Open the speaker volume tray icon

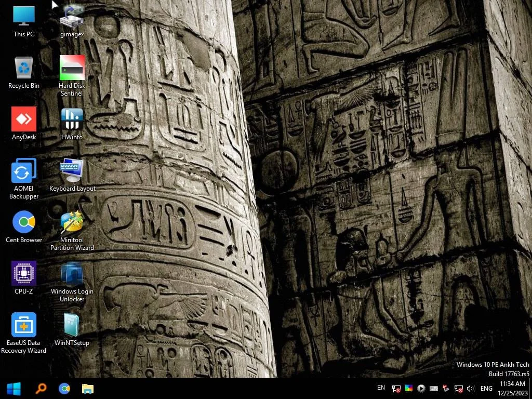471,389
